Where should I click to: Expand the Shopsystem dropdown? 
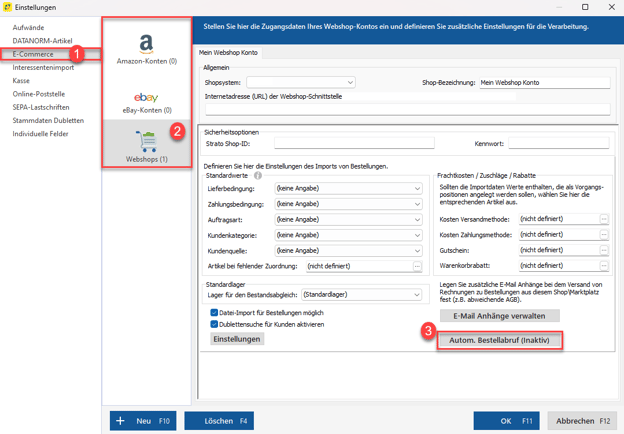(x=350, y=82)
